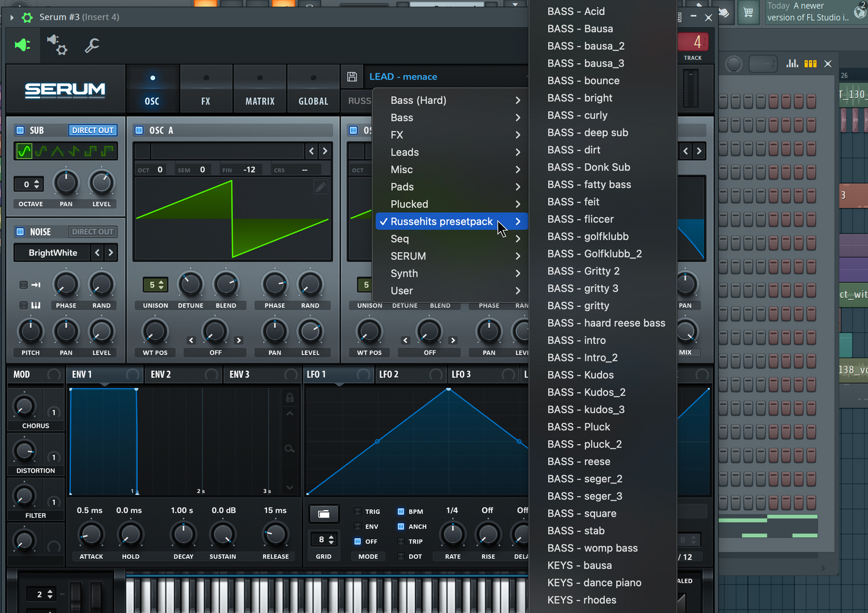Open the BrightWhite noise sample dropdown
868x613 pixels.
click(x=53, y=253)
